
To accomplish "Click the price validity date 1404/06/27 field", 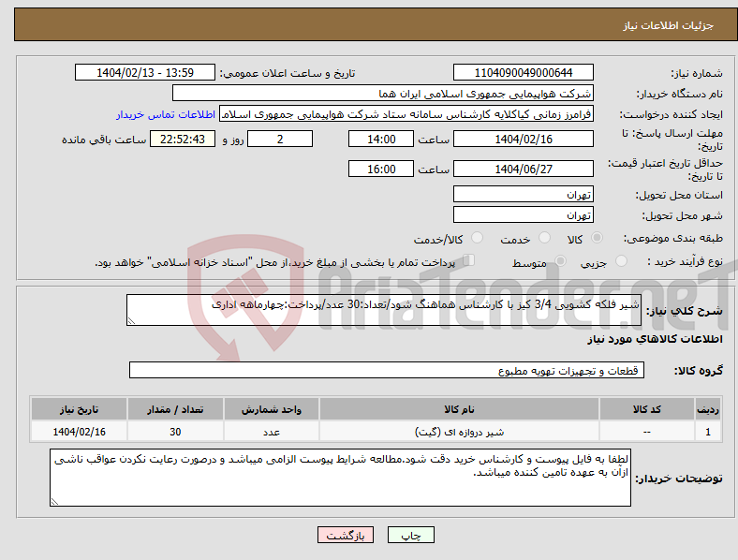I will tap(523, 169).
